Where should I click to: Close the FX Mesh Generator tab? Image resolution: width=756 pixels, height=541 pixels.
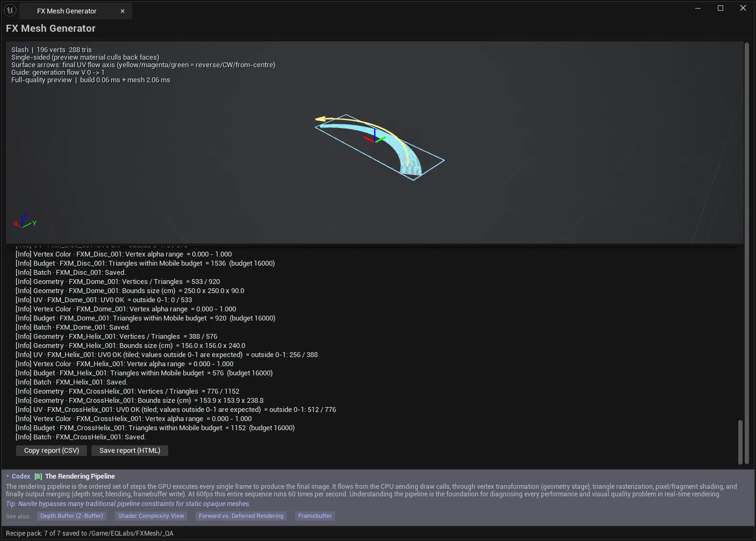[123, 11]
